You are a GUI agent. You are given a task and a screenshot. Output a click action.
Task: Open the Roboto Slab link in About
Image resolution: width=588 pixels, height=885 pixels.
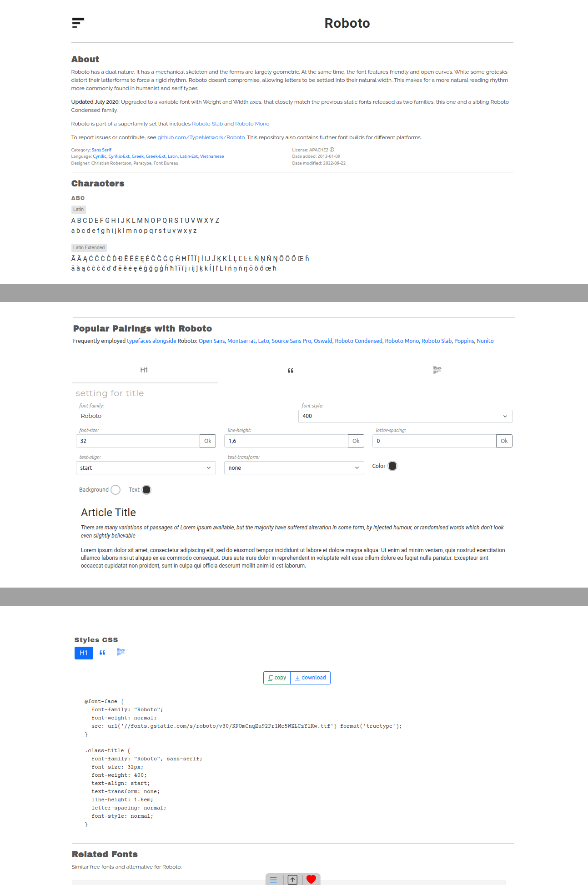click(207, 124)
